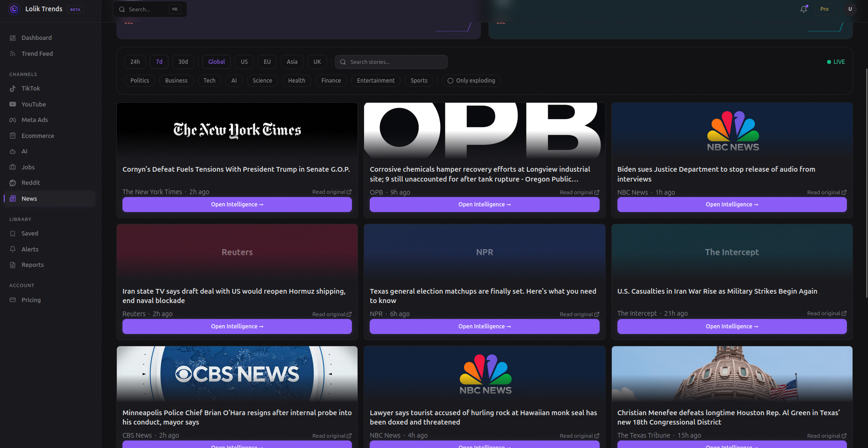
Task: Click the Trend Feed RSS icon
Action: [13, 54]
